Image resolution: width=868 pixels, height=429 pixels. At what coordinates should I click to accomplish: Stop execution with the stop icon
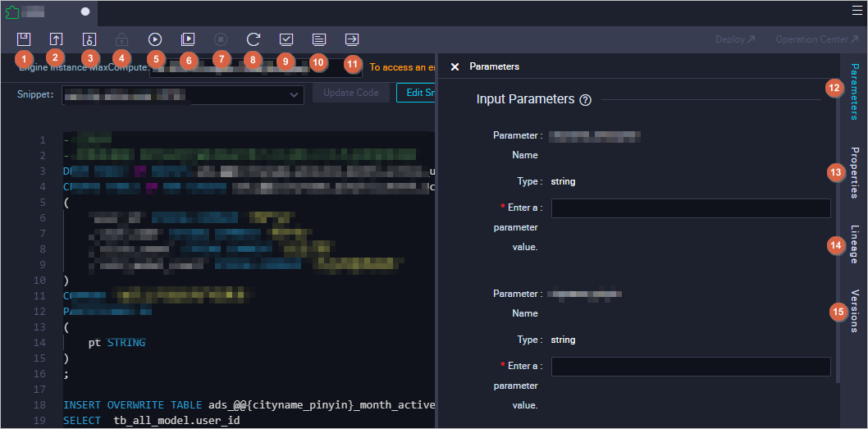tap(221, 39)
